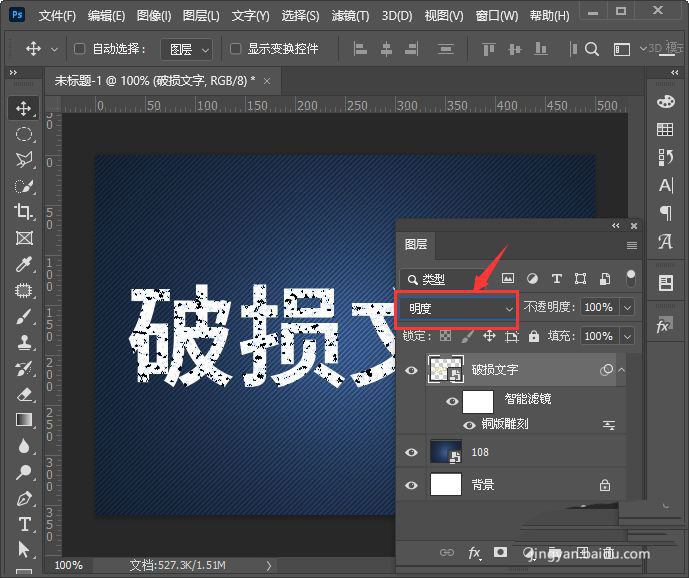Hide the 智能滤镜 smart filters
The height and width of the screenshot is (578, 689).
pos(452,401)
